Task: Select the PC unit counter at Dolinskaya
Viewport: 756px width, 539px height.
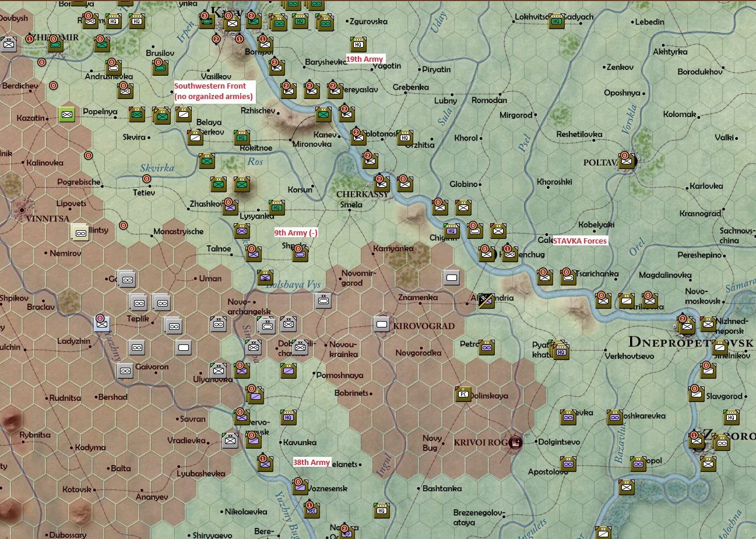Action: pyautogui.click(x=463, y=394)
